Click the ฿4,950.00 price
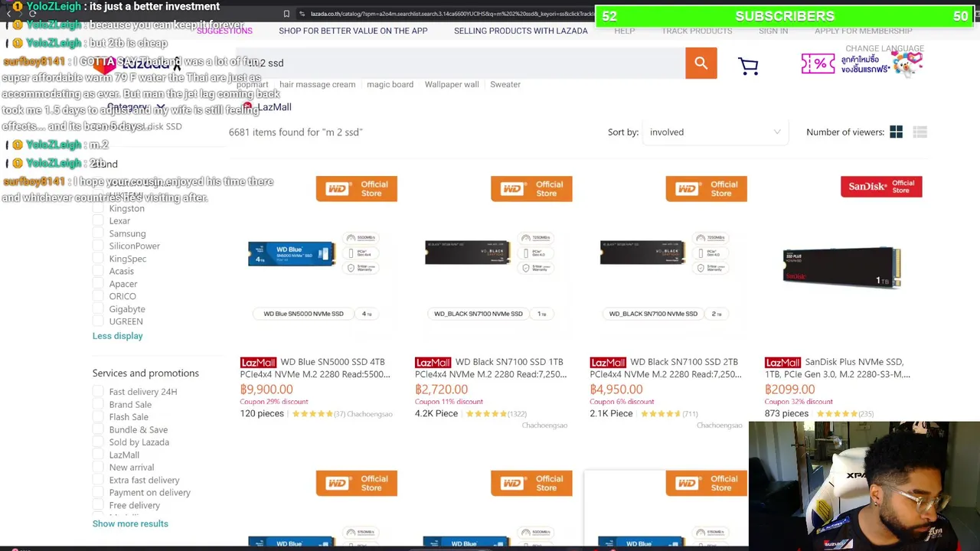The height and width of the screenshot is (551, 980). (616, 390)
